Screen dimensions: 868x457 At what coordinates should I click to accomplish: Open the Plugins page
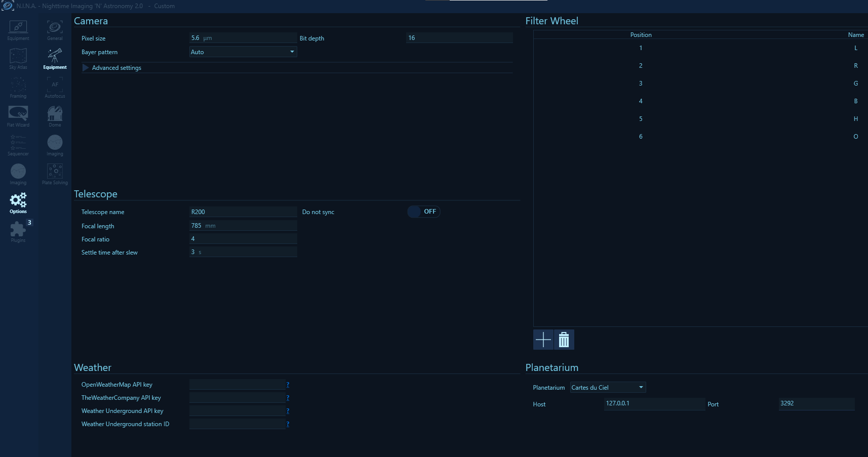(18, 232)
